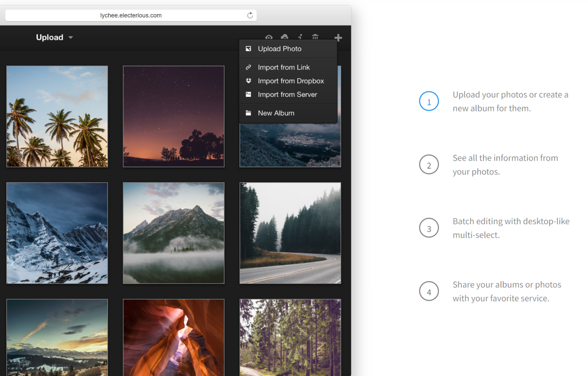Open the aerial snowy valley photo below menu
The width and height of the screenshot is (588, 376).
point(290,145)
